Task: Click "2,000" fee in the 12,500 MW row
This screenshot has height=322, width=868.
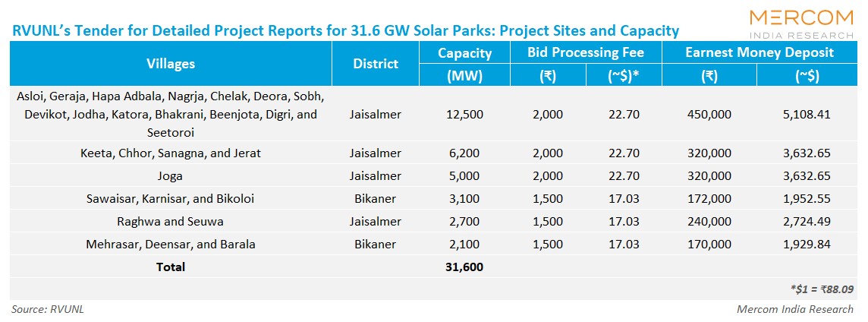Action: pos(548,115)
